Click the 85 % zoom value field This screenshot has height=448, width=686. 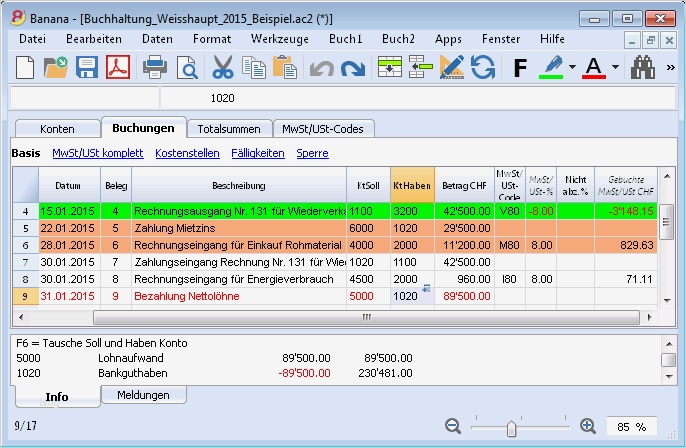click(x=631, y=427)
